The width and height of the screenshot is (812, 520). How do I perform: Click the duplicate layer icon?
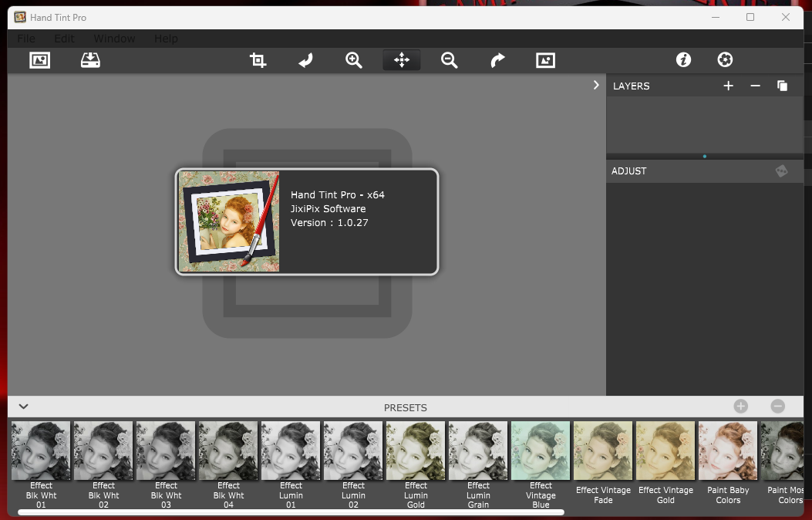(x=782, y=86)
